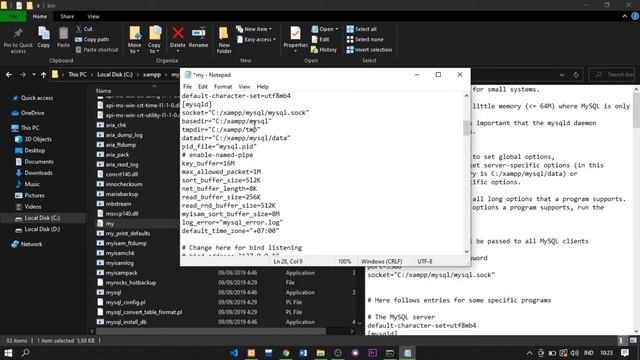This screenshot has width=640, height=360.
Task: Click Select none in the ribbon
Action: tap(365, 40)
